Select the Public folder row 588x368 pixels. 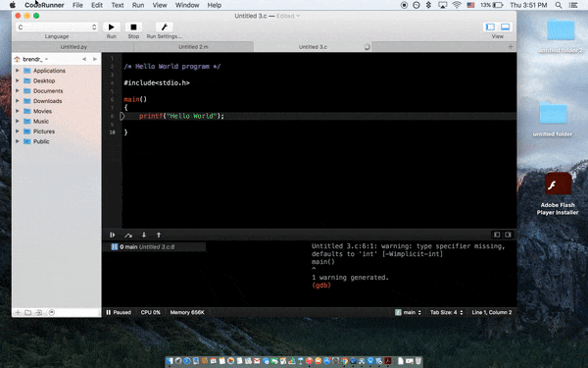click(x=57, y=141)
